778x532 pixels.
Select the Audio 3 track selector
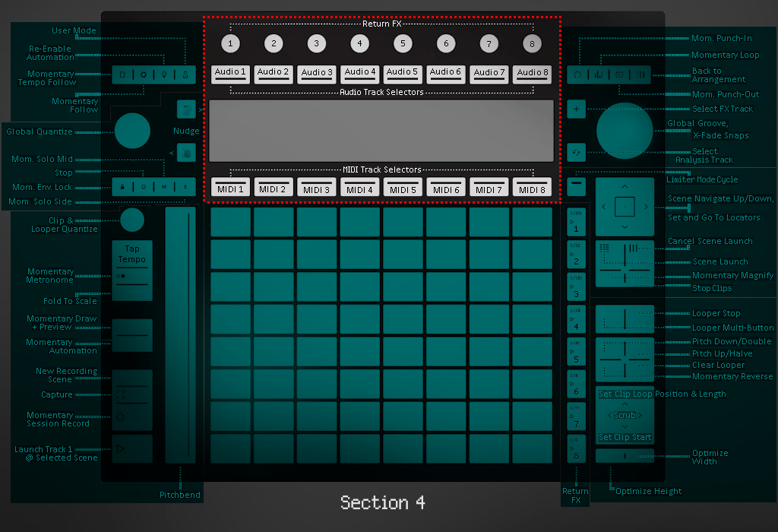tap(317, 73)
